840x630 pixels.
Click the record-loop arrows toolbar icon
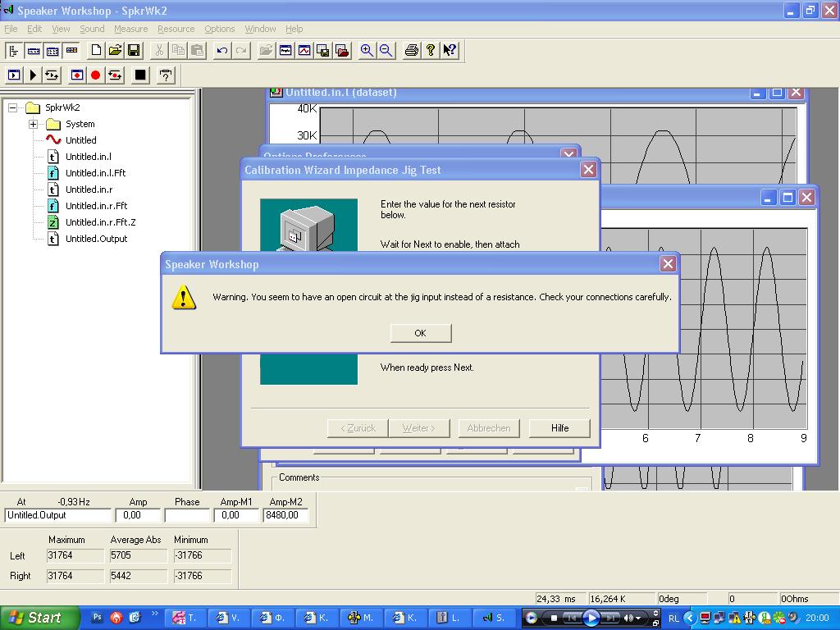(x=115, y=75)
